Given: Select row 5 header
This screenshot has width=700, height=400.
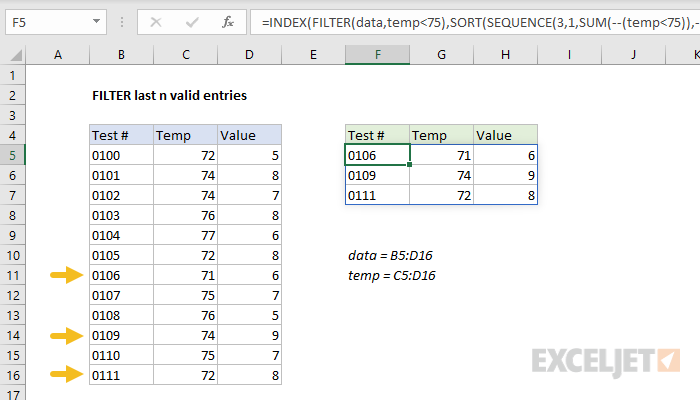Looking at the screenshot, I should 12,155.
